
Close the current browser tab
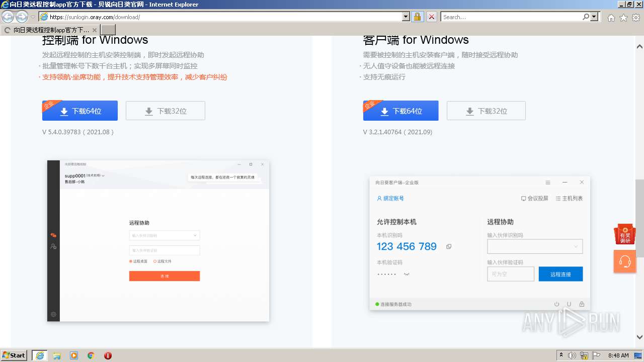tap(94, 30)
